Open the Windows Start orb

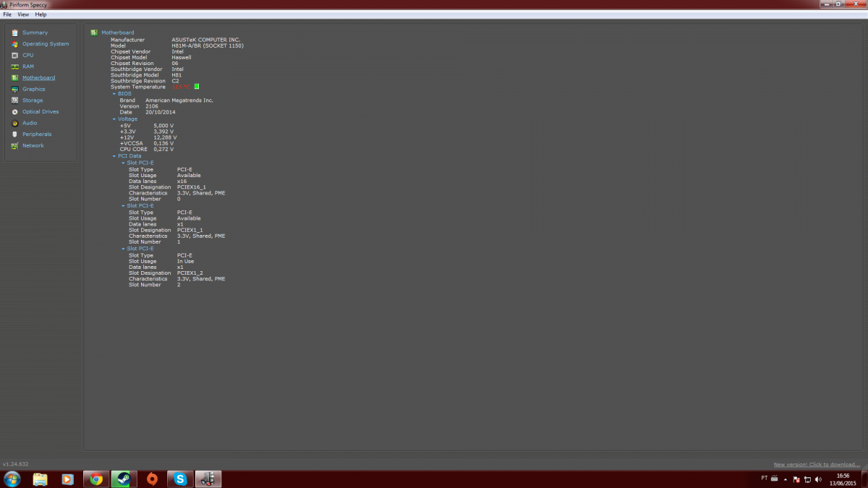pyautogui.click(x=12, y=479)
